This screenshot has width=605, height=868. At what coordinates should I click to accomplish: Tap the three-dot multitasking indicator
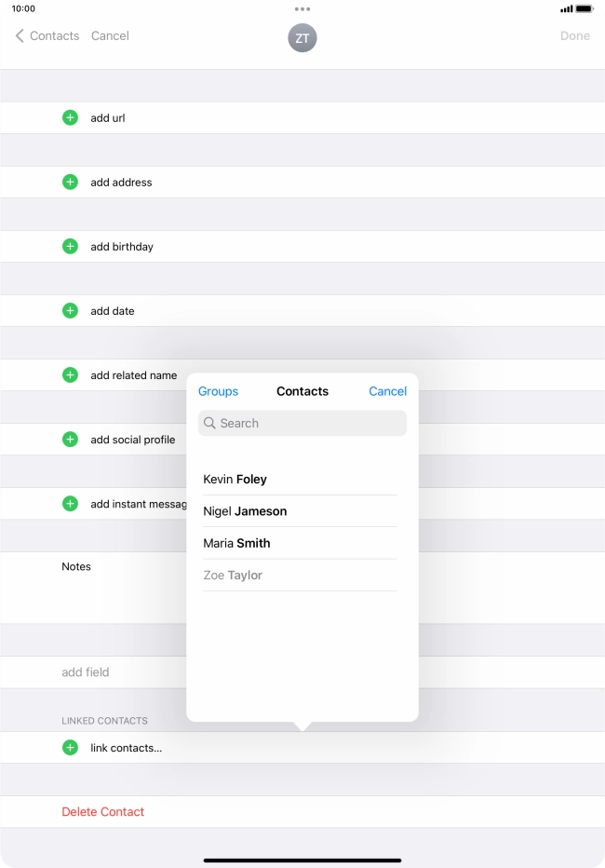click(302, 9)
